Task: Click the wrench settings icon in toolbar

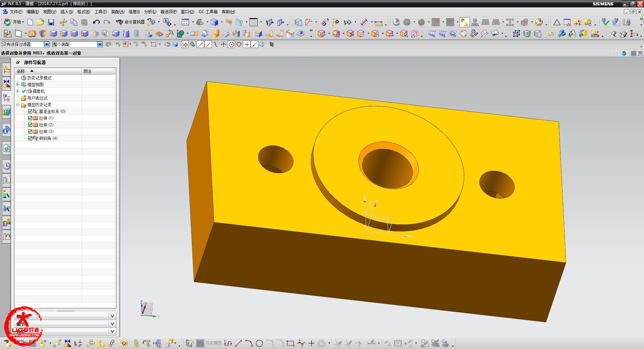Action: point(539,22)
